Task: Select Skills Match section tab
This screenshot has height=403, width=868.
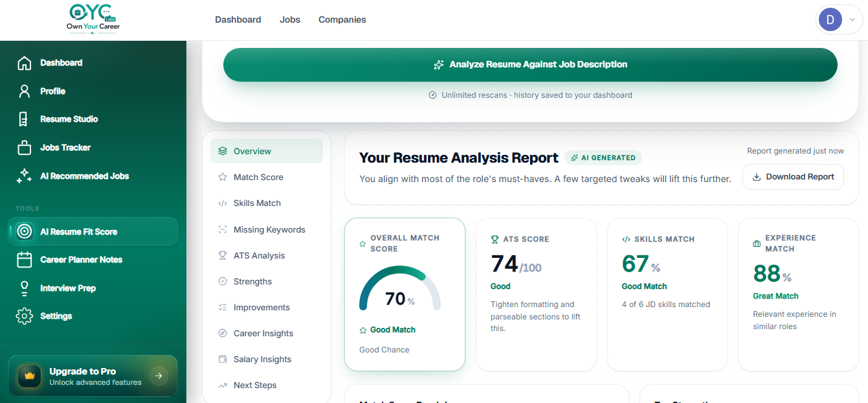Action: click(x=267, y=203)
